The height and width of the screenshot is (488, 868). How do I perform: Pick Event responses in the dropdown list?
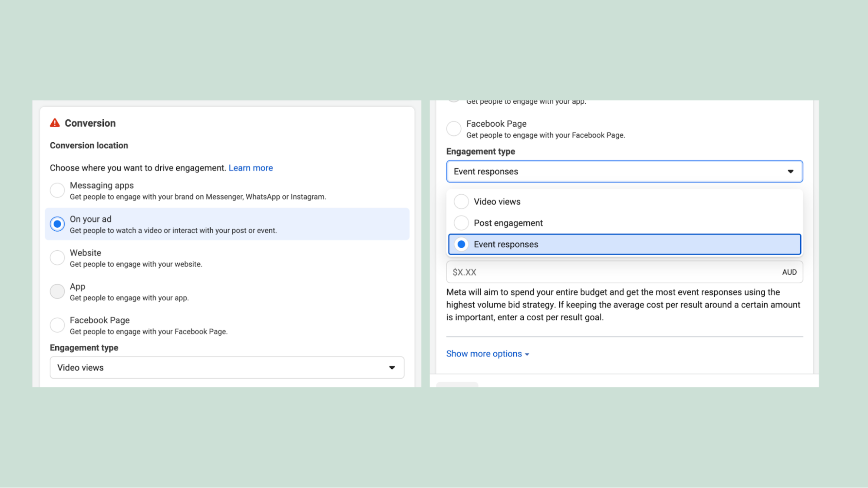506,244
